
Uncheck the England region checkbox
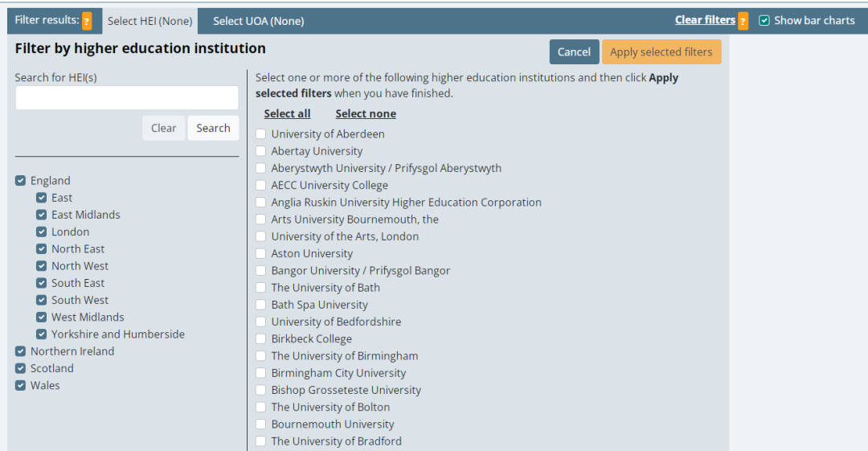[x=21, y=181]
